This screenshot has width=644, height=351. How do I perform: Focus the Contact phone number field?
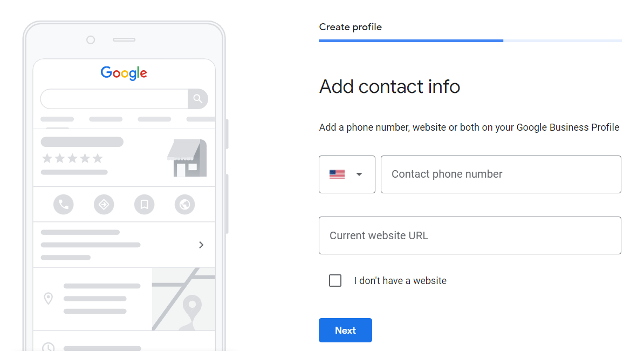[501, 174]
